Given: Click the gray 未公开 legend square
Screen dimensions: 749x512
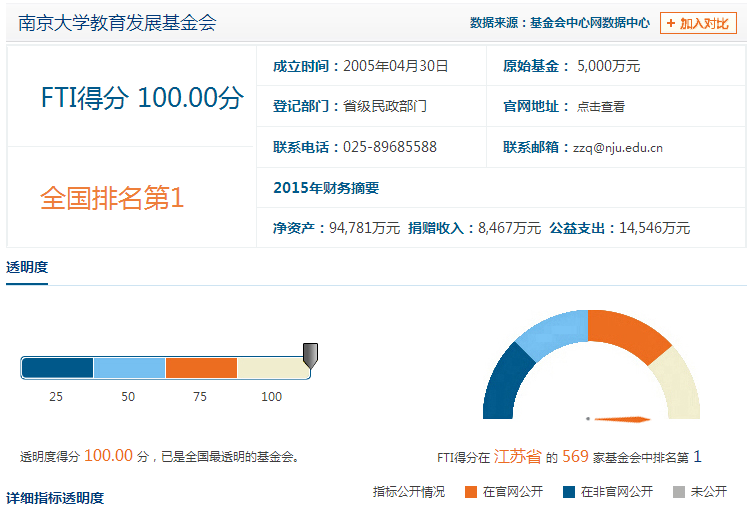Looking at the screenshot, I should point(679,492).
